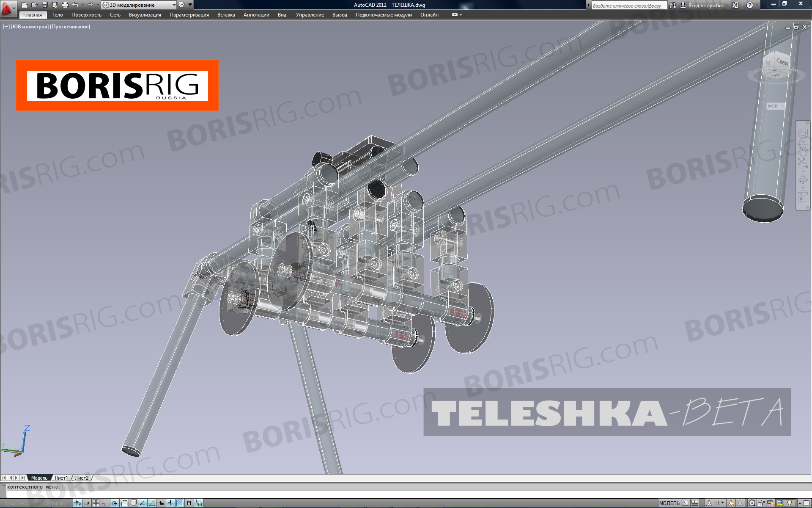Open the Подключаемые модули tab
Screen dimensions: 812x508
(x=384, y=15)
